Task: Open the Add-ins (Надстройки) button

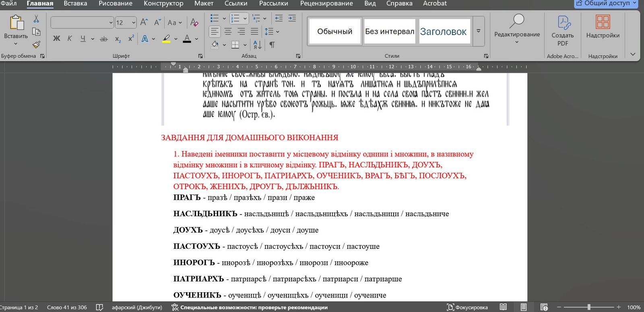Action: pos(603,27)
